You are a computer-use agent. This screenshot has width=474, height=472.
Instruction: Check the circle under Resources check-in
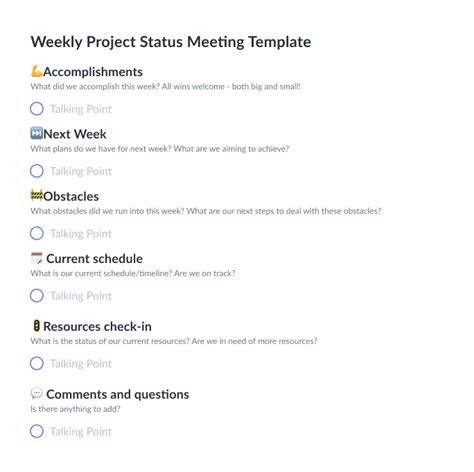tap(37, 363)
